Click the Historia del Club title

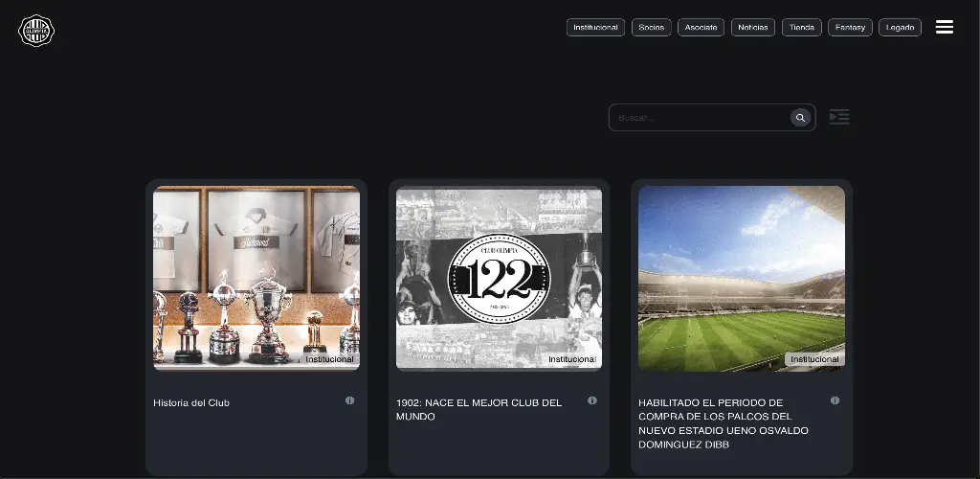[191, 402]
